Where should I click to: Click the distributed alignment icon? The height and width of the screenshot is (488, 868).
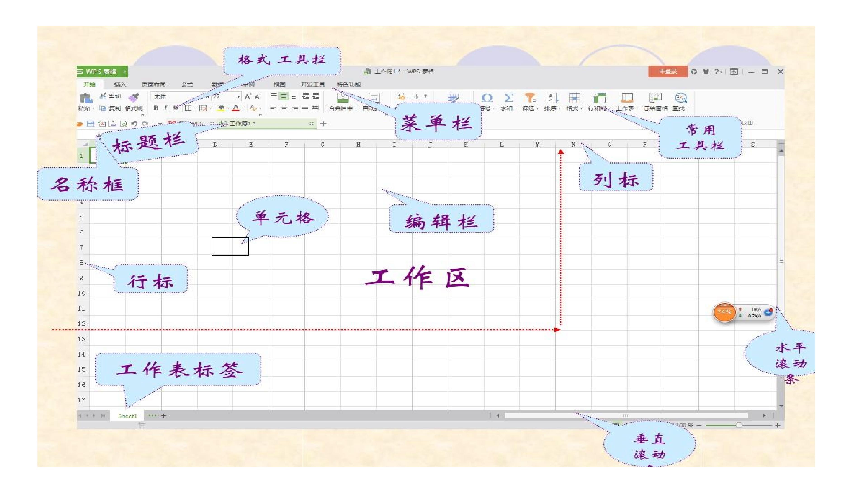click(315, 108)
